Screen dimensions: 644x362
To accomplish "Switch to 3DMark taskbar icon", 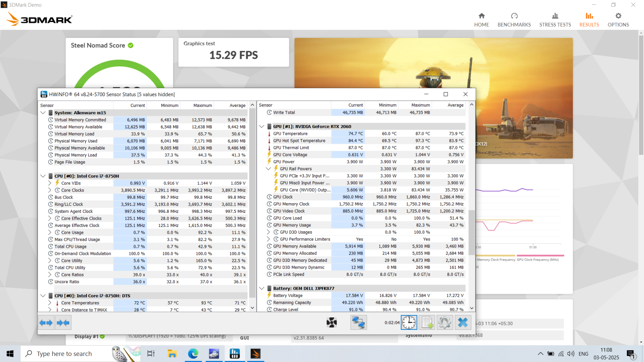I will (255, 354).
